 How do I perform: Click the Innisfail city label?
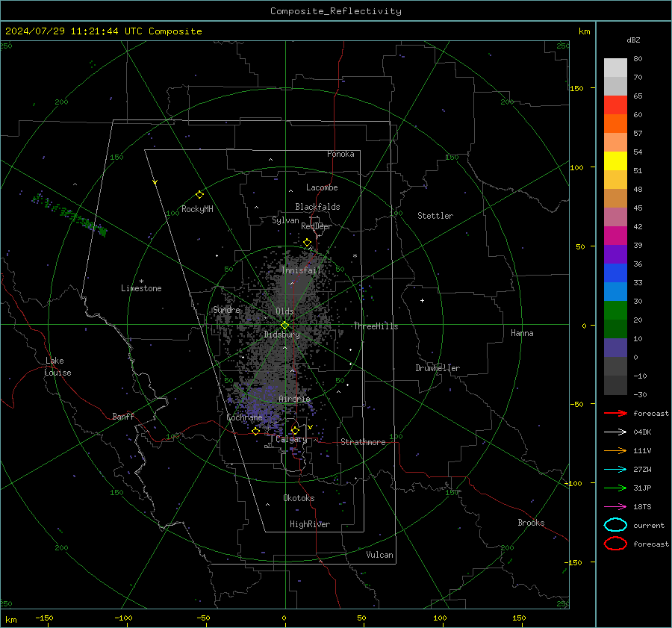coord(301,270)
